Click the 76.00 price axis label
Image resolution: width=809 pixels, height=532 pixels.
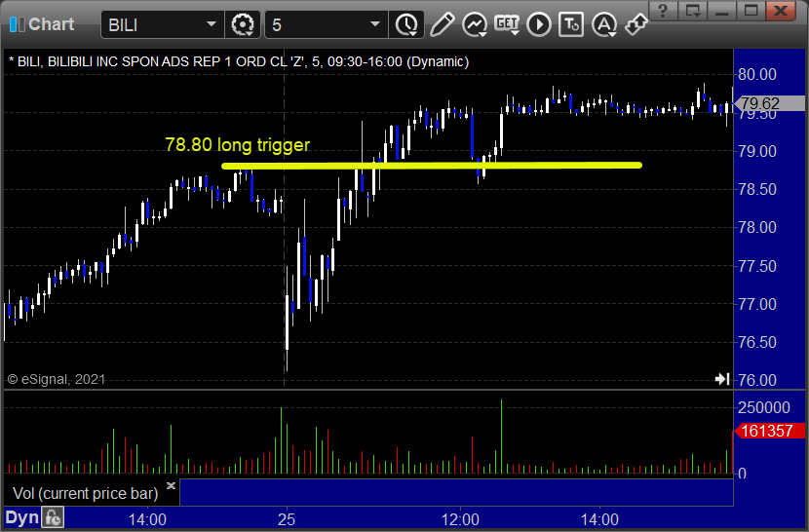pyautogui.click(x=757, y=380)
